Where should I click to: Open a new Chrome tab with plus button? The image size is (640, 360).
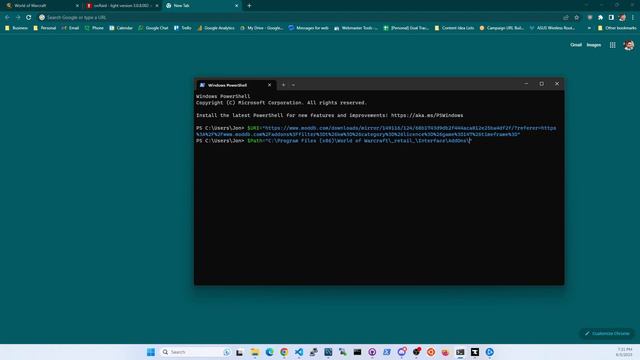point(249,6)
